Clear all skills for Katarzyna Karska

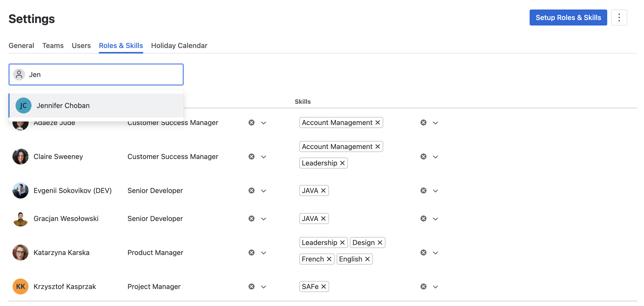point(423,252)
